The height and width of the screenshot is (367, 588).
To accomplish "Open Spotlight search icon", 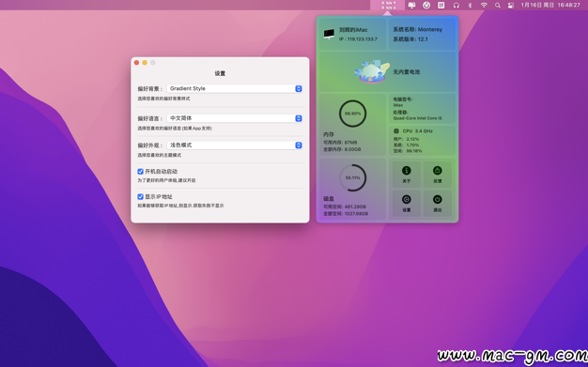I will coord(498,6).
